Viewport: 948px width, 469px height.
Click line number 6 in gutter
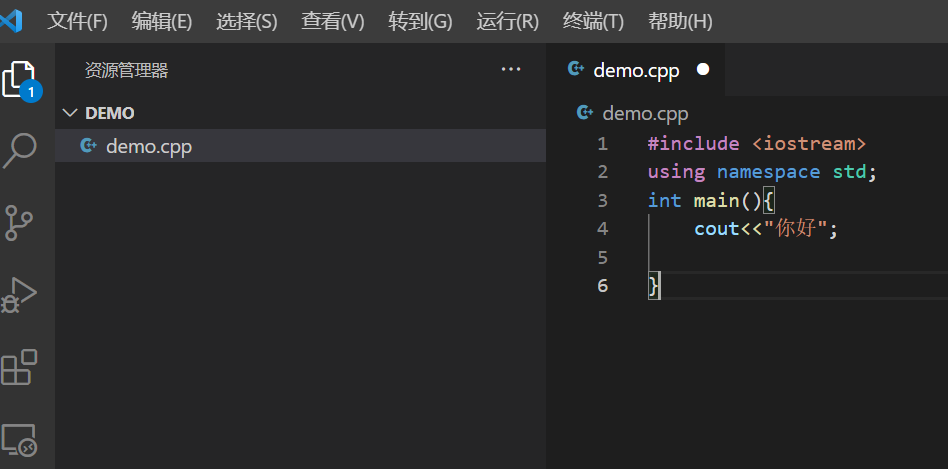pyautogui.click(x=602, y=285)
